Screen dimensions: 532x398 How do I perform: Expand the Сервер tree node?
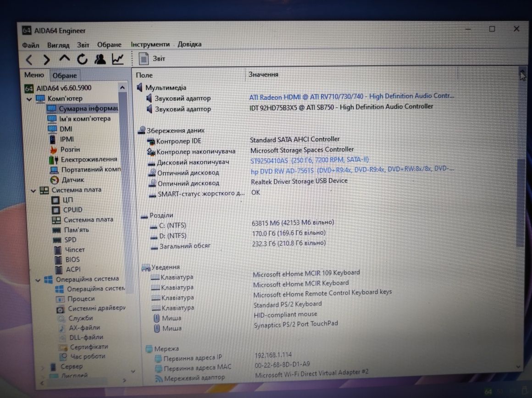click(x=43, y=367)
